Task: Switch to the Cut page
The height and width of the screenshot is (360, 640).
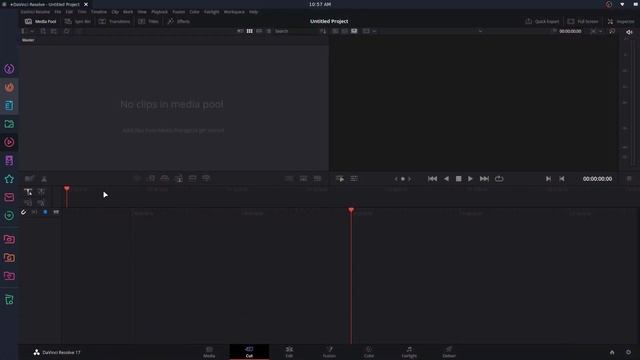Action: point(249,352)
